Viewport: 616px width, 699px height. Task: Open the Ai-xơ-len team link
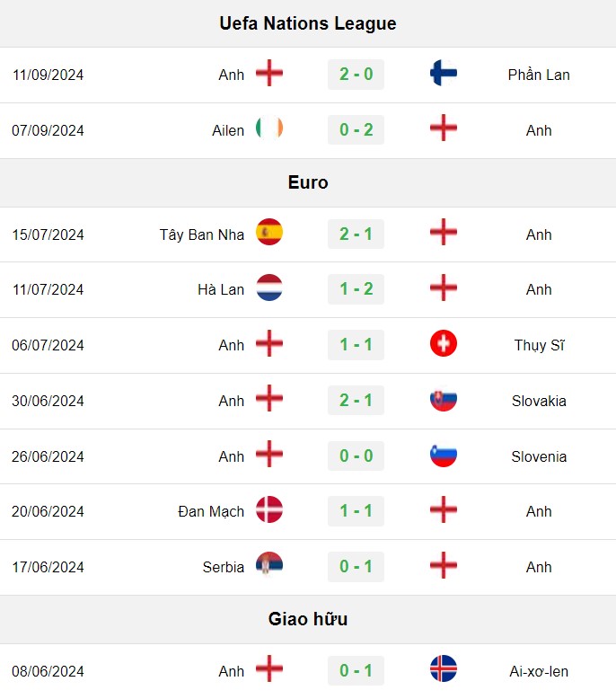point(539,671)
